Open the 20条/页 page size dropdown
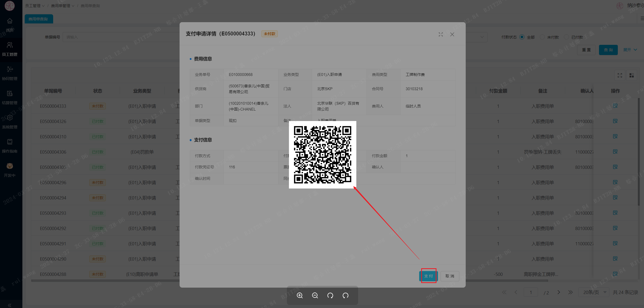This screenshot has height=308, width=644. click(594, 292)
